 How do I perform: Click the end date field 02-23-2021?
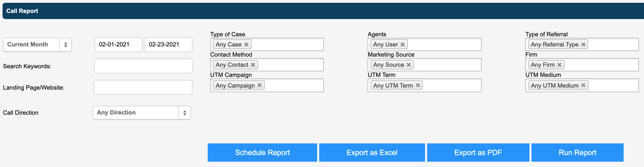click(168, 45)
